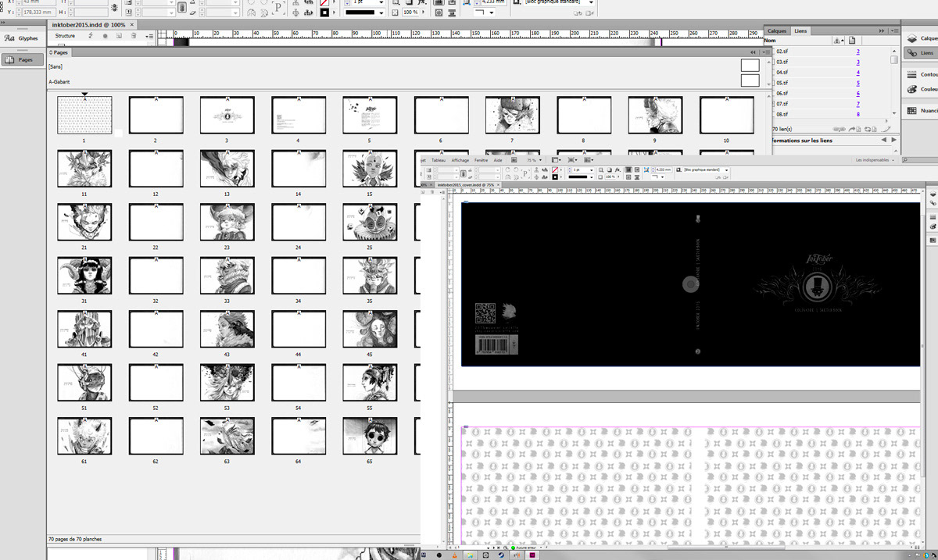Open Les indispensables workspace switcher

874,160
